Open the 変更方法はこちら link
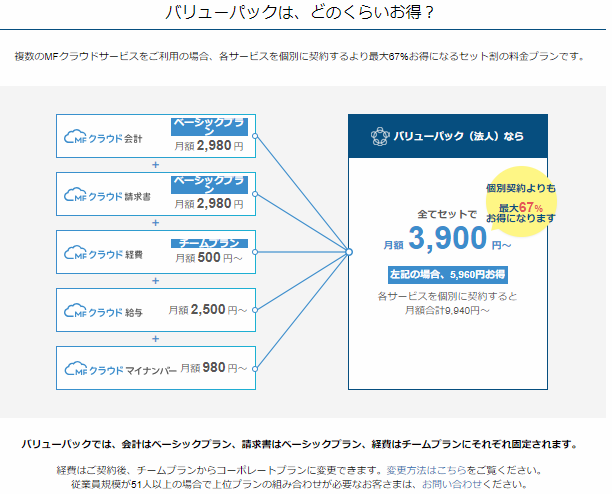 coord(426,470)
